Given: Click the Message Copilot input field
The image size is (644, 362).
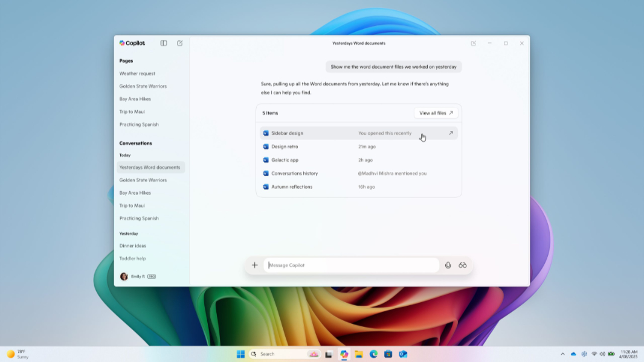Looking at the screenshot, I should [x=352, y=265].
